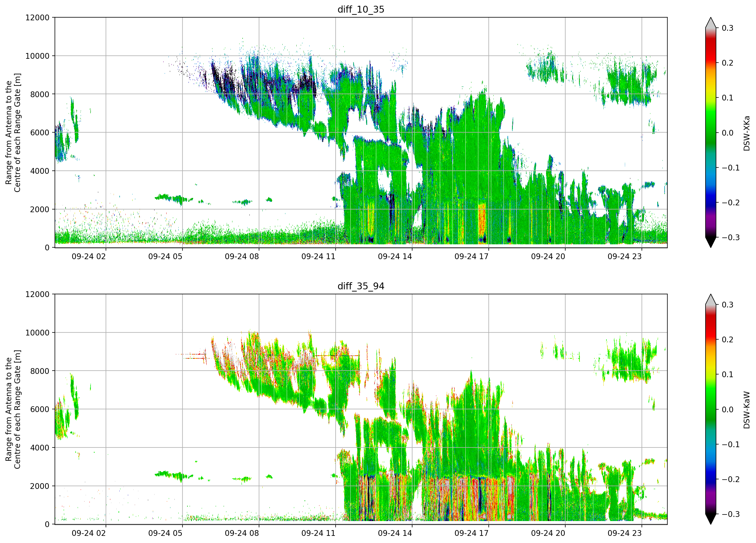Viewport: 756px width, 543px height.
Task: Click the 09-24 11 tick label under diff_10_35
Action: point(318,256)
